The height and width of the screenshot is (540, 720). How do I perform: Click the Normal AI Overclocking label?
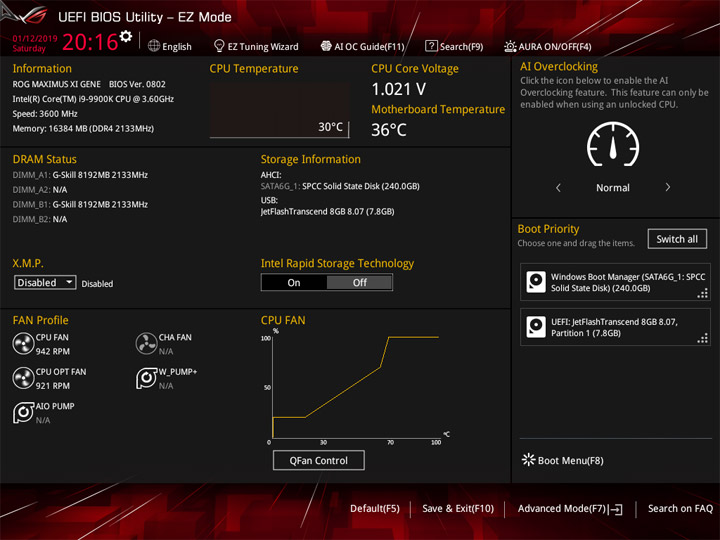613,187
